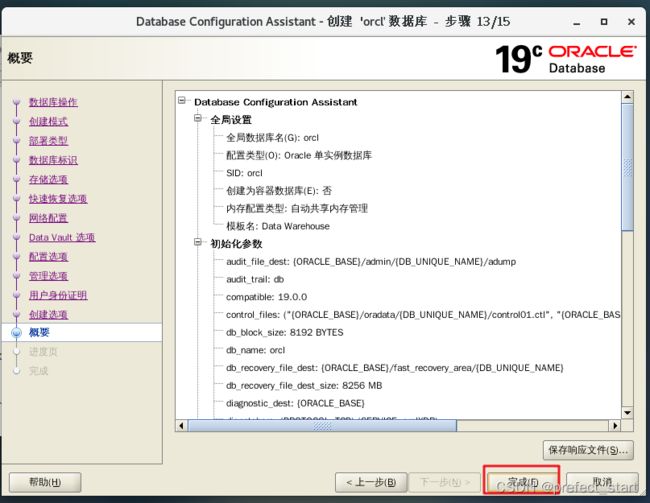
Task: Click the vertical scrollbar down arrow
Action: [x=627, y=413]
